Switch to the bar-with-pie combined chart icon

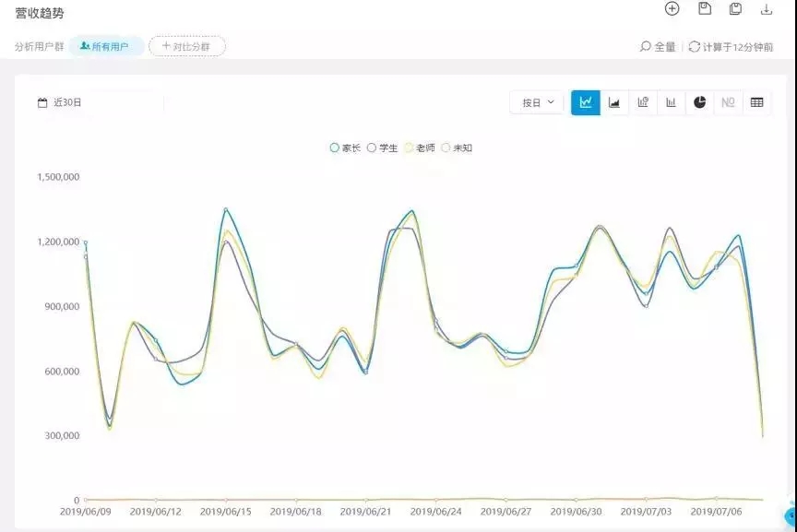643,102
